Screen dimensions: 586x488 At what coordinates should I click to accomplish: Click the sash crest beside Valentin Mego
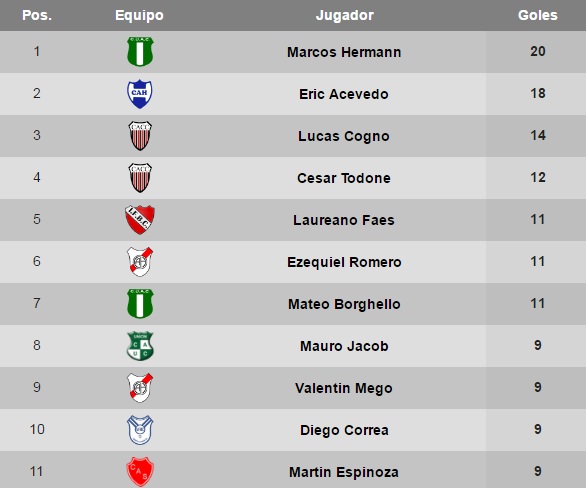[140, 387]
